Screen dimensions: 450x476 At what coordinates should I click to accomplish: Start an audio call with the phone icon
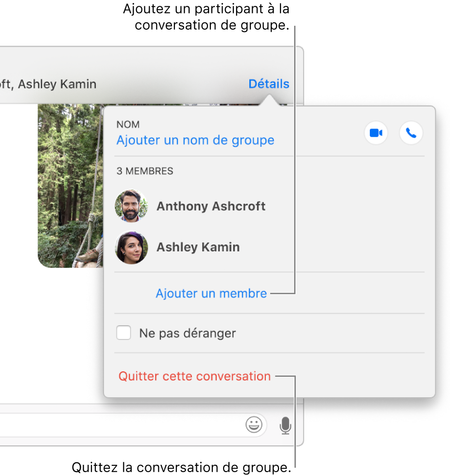(x=411, y=133)
